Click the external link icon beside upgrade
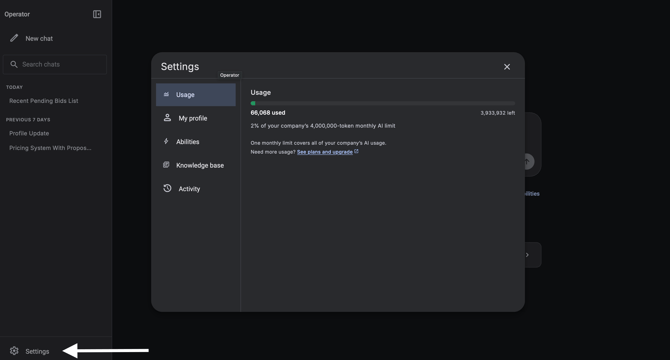This screenshot has height=360, width=670. coord(356,151)
